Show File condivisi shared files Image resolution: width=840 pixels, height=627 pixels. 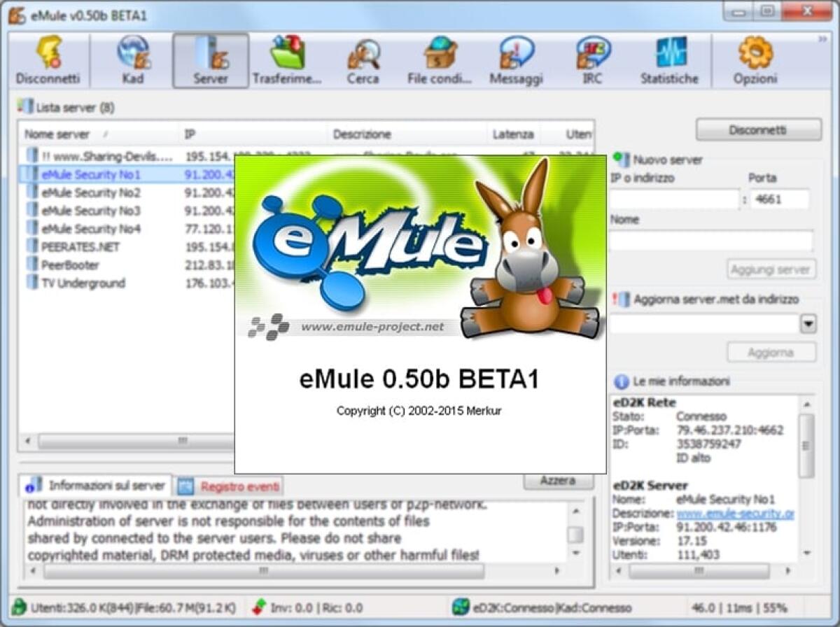[437, 59]
